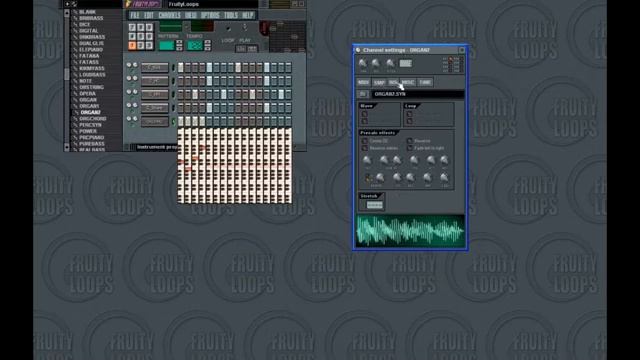Click the browser scrollbar down arrow
The image size is (640, 360).
click(x=67, y=147)
